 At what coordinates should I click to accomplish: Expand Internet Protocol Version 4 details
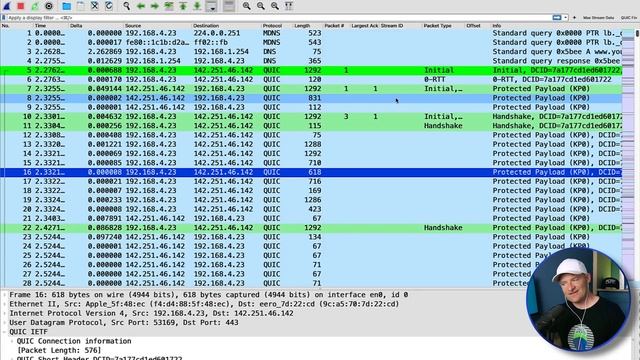click(x=4, y=313)
